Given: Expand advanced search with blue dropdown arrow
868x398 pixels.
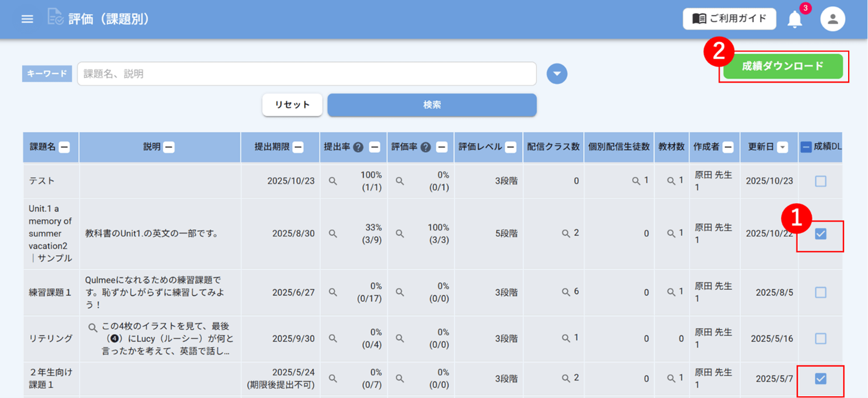Looking at the screenshot, I should pyautogui.click(x=556, y=73).
